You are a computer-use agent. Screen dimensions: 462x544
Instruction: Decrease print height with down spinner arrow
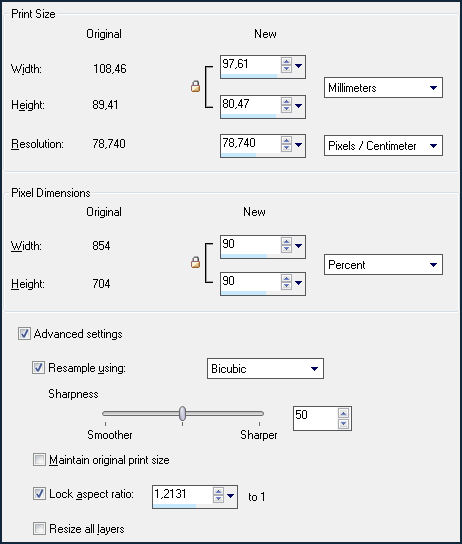tap(286, 109)
